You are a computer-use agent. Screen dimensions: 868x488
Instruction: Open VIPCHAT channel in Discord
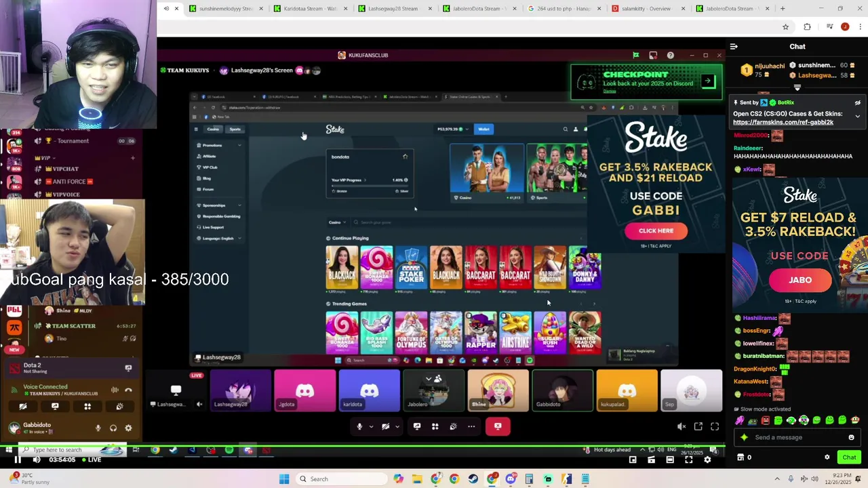(66, 169)
